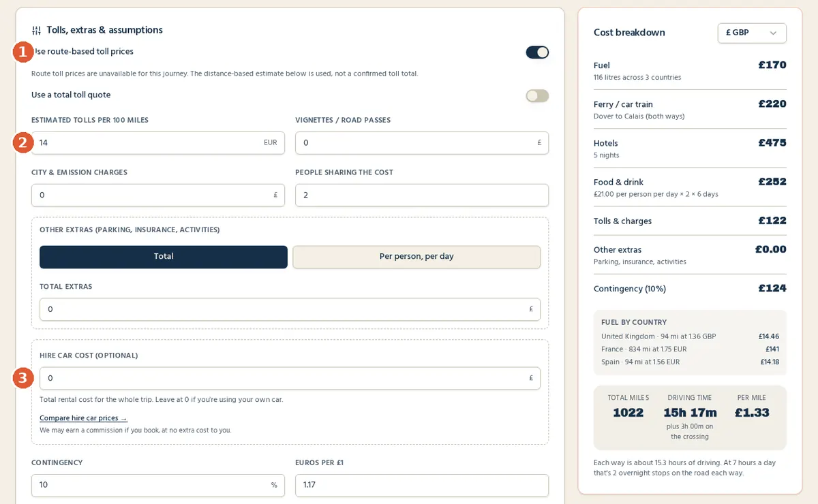Click the Spain 94 mi fuel row
818x504 pixels.
tap(690, 362)
